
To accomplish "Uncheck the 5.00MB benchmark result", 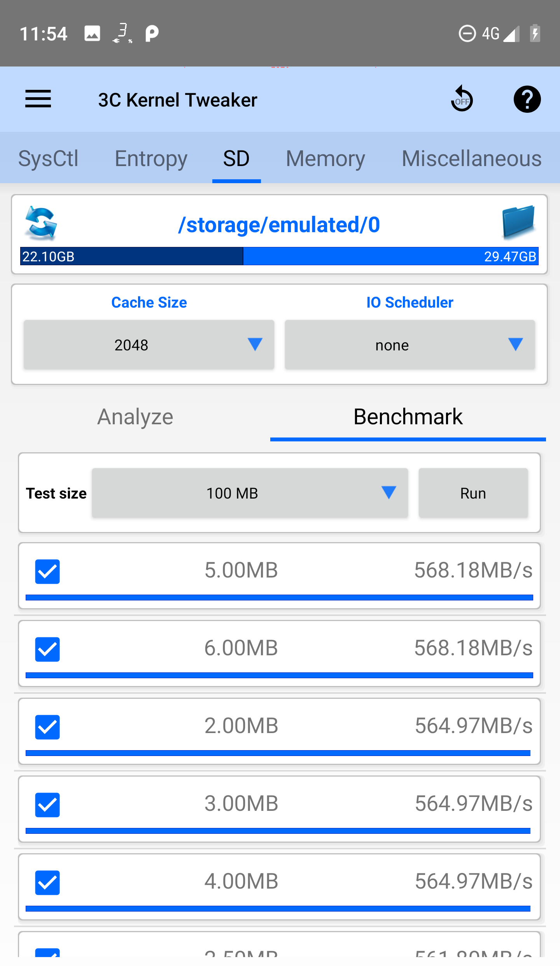I will pos(47,571).
